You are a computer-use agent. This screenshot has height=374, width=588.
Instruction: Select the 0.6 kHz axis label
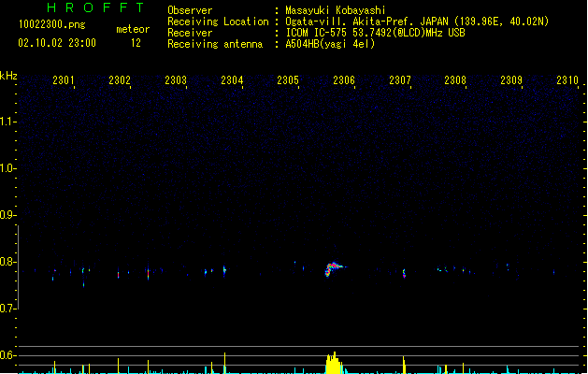tap(7, 355)
